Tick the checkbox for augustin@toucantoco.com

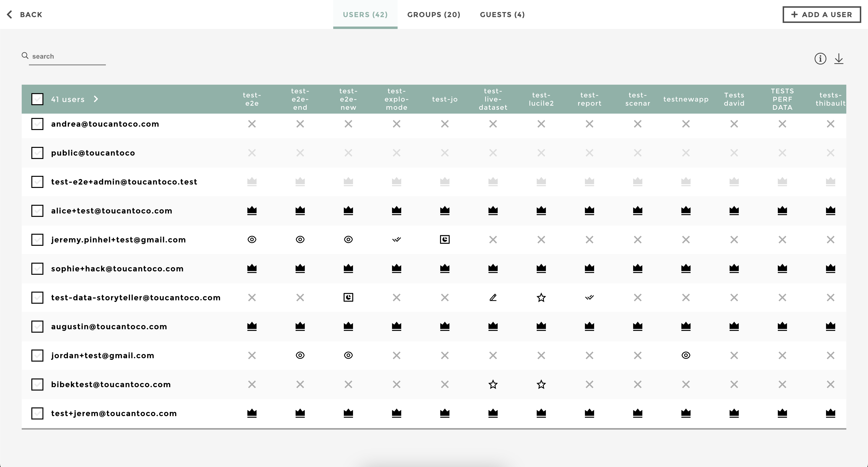coord(37,326)
